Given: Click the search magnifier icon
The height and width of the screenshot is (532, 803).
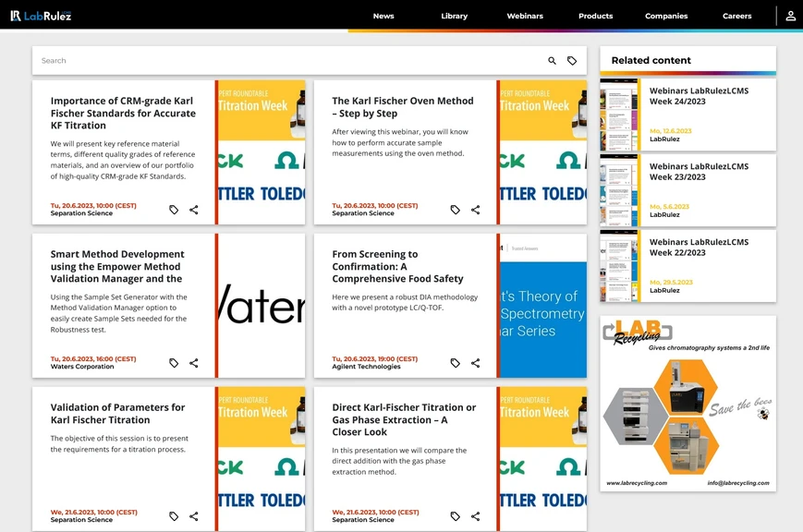Looking at the screenshot, I should point(552,61).
